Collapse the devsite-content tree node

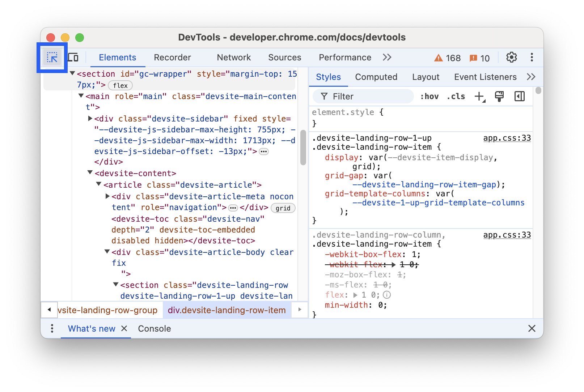(x=89, y=172)
